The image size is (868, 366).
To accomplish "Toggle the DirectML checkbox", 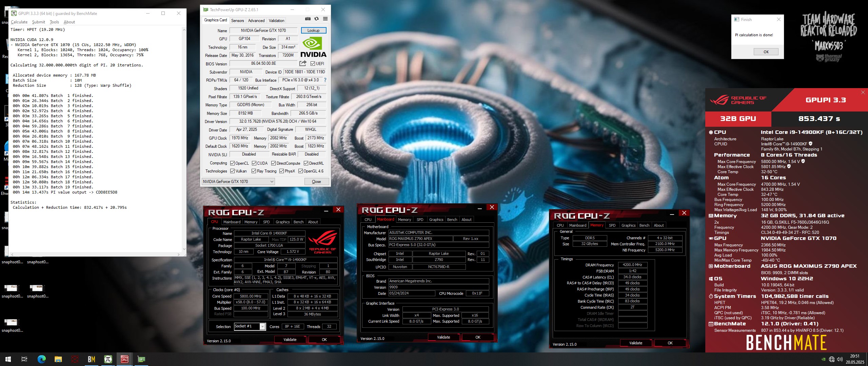I will click(306, 163).
